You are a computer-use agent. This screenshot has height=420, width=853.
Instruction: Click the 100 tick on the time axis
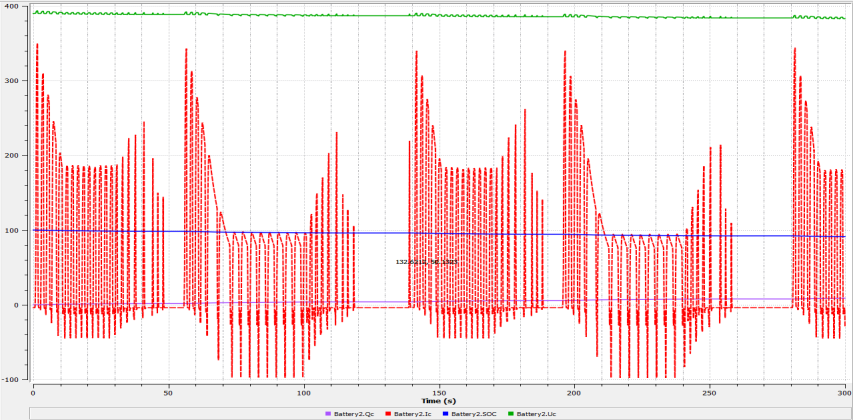303,393
